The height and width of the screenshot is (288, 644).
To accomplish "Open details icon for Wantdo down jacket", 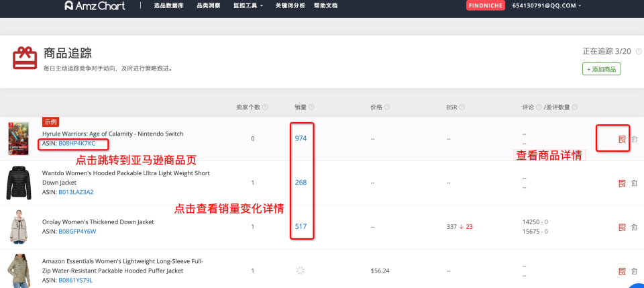I will (622, 183).
